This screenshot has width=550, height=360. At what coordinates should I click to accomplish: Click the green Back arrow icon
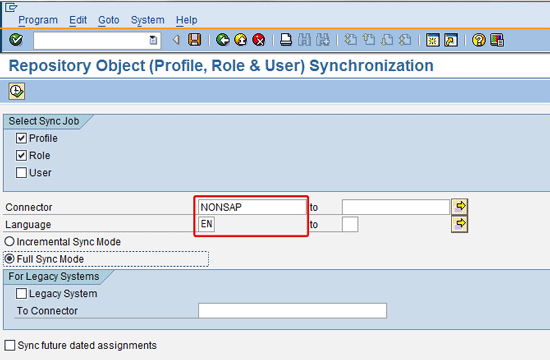[x=223, y=40]
